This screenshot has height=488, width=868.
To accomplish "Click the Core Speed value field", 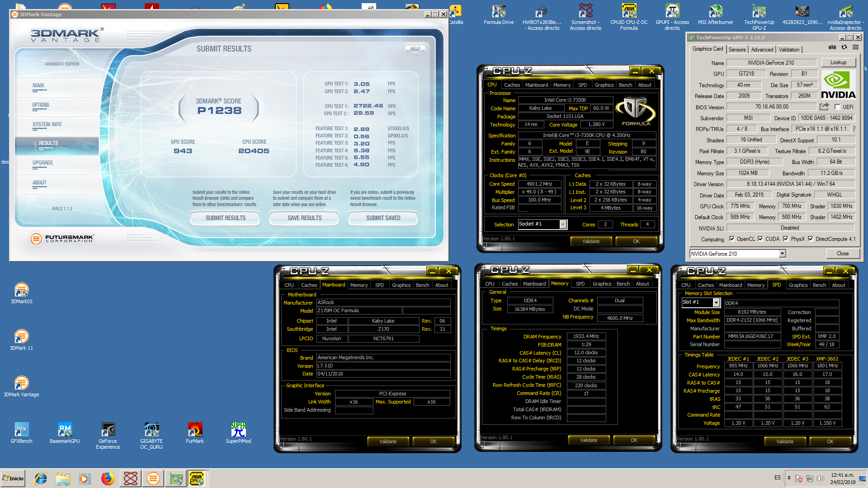I will coord(540,184).
